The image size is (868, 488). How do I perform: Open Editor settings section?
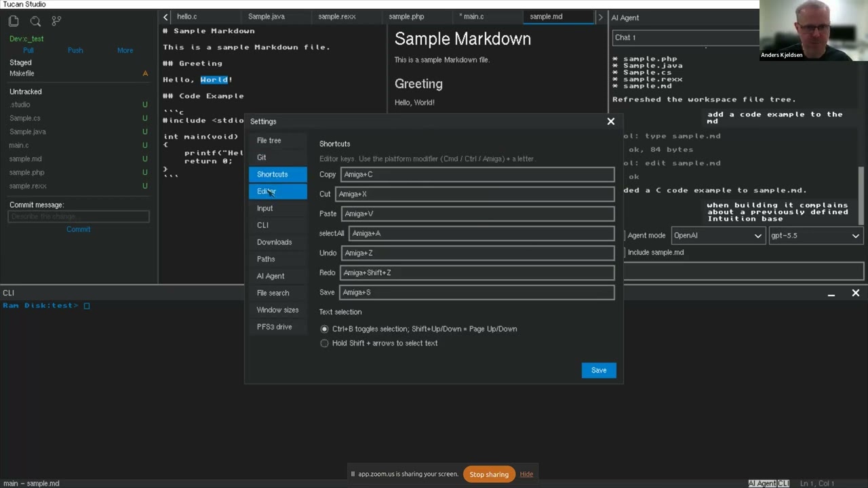point(277,191)
